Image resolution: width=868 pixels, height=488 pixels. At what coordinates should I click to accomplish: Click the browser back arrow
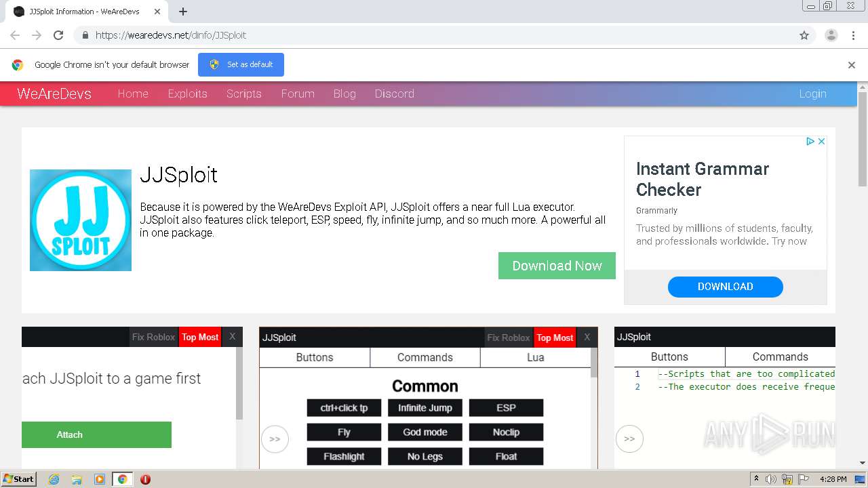(x=15, y=35)
